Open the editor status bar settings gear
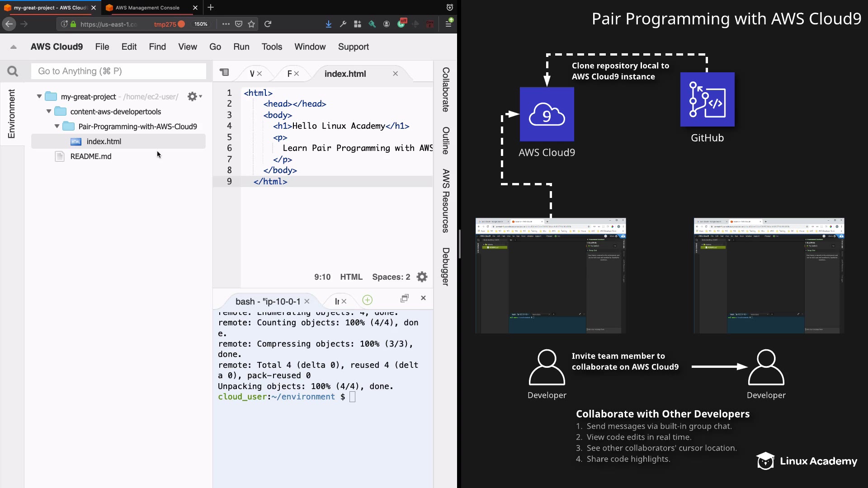The width and height of the screenshot is (868, 488). click(x=422, y=277)
